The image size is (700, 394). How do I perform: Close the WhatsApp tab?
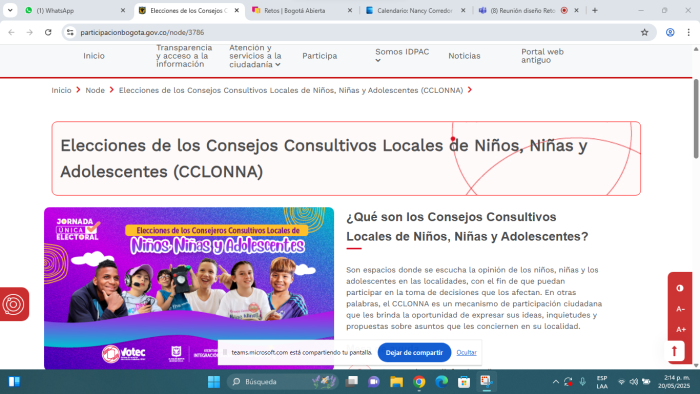(x=123, y=10)
